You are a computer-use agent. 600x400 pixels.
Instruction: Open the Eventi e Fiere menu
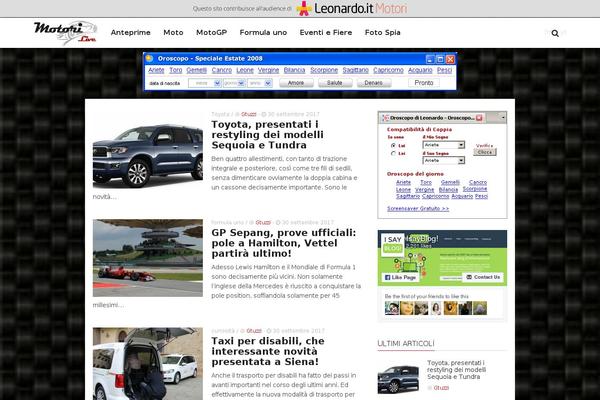click(x=326, y=33)
